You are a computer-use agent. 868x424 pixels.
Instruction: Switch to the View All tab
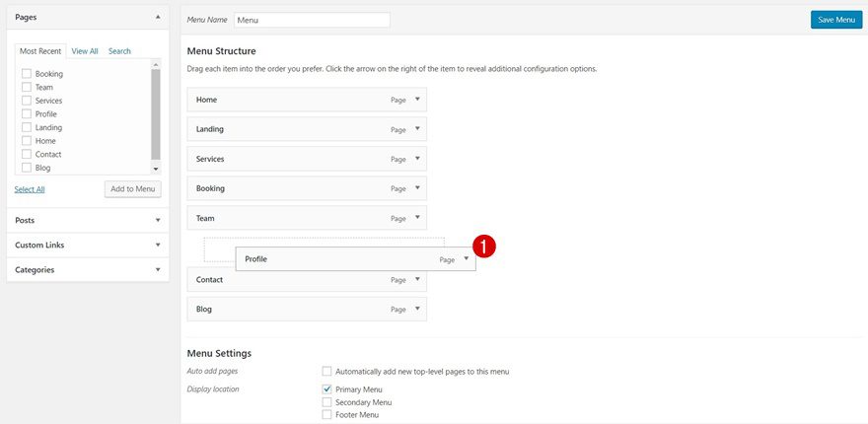(x=85, y=51)
